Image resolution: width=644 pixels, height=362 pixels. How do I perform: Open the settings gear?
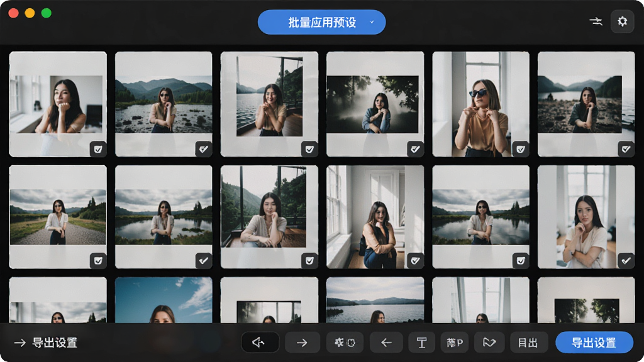[x=622, y=21]
